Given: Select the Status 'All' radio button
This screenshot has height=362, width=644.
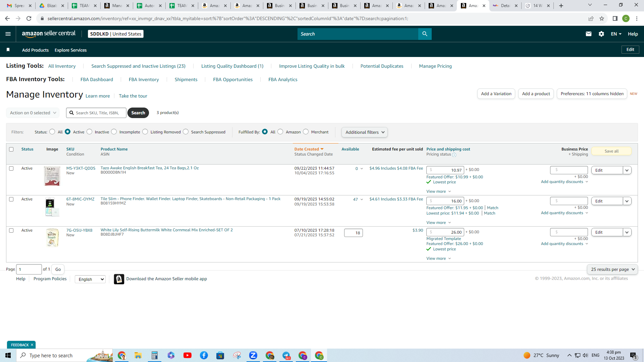Looking at the screenshot, I should [52, 132].
